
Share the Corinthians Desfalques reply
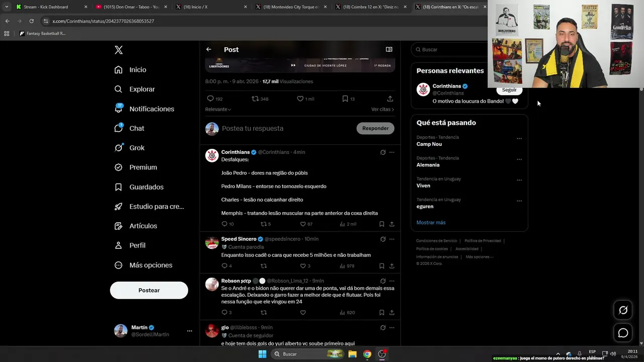coord(392,224)
